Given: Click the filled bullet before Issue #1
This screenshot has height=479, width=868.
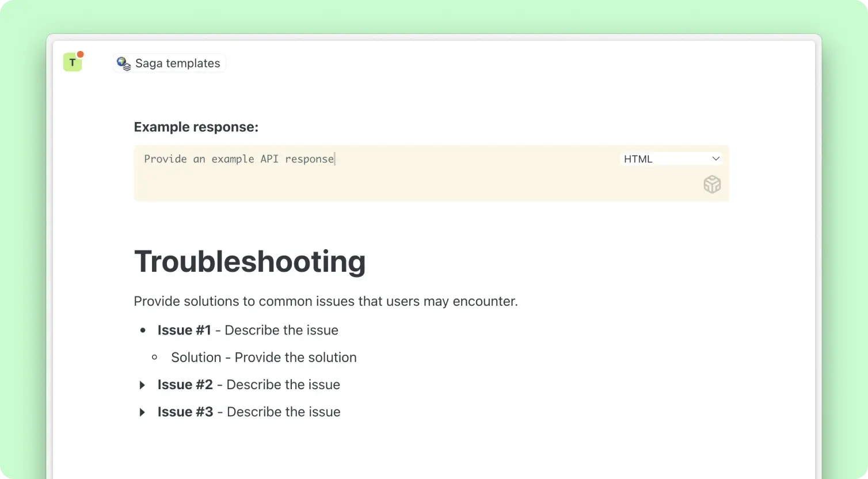Looking at the screenshot, I should pyautogui.click(x=143, y=330).
